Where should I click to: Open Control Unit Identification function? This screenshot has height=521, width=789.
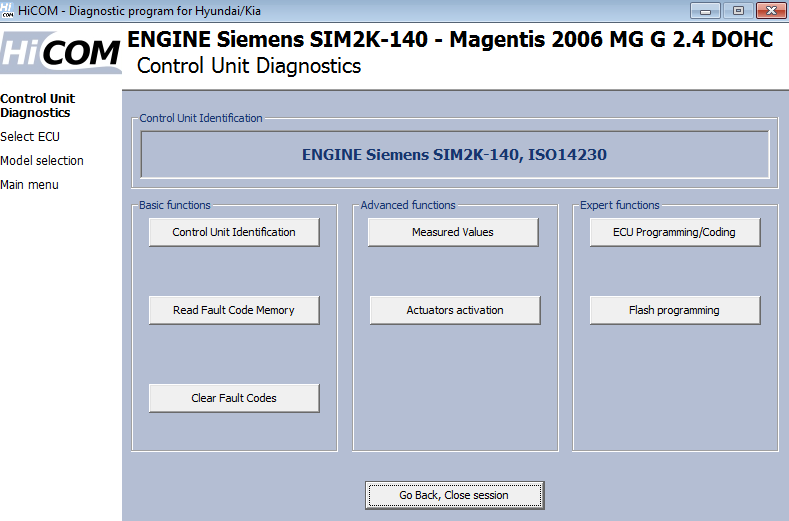[x=234, y=232]
